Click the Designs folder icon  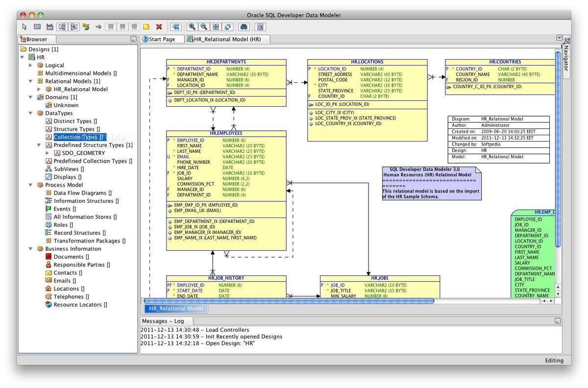click(23, 49)
